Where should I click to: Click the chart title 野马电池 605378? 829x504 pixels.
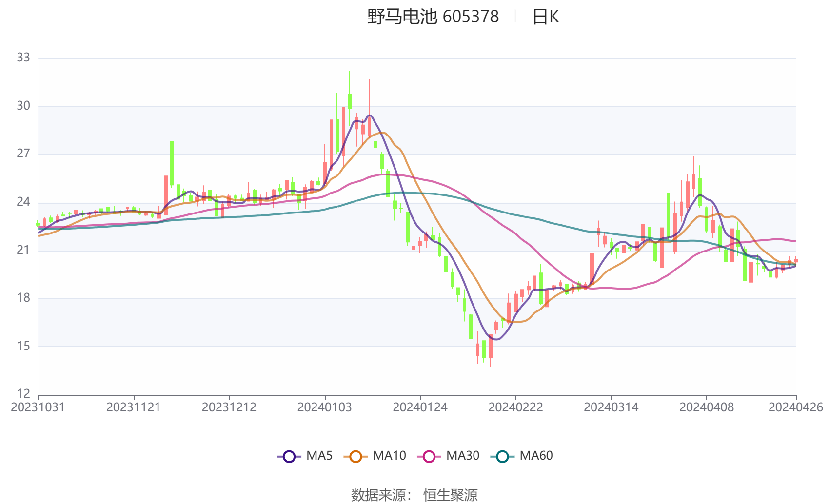pyautogui.click(x=433, y=17)
